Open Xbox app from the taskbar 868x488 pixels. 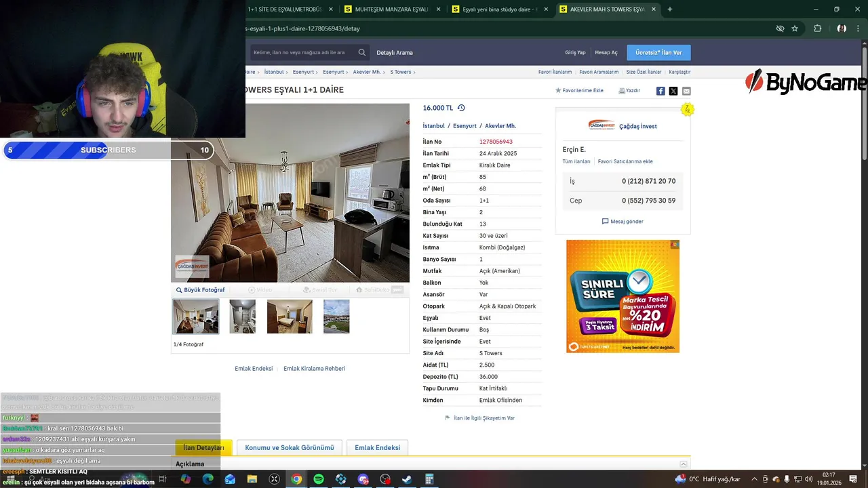tap(275, 479)
